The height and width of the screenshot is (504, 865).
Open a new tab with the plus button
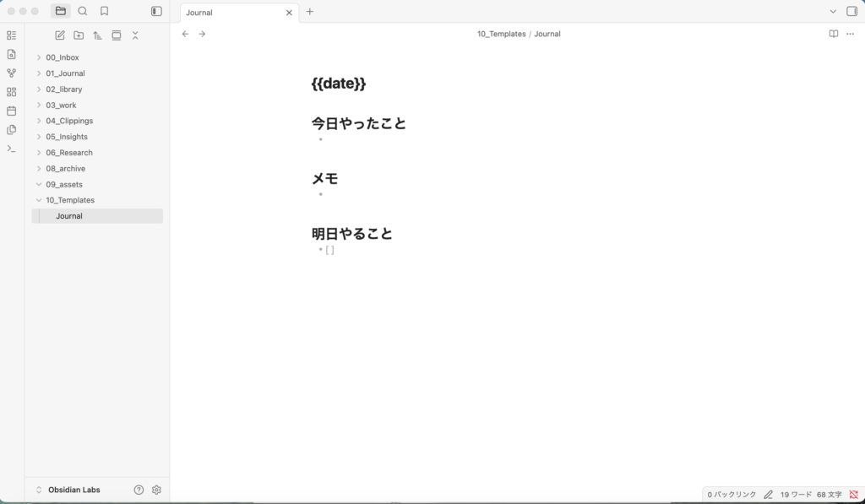pos(310,12)
